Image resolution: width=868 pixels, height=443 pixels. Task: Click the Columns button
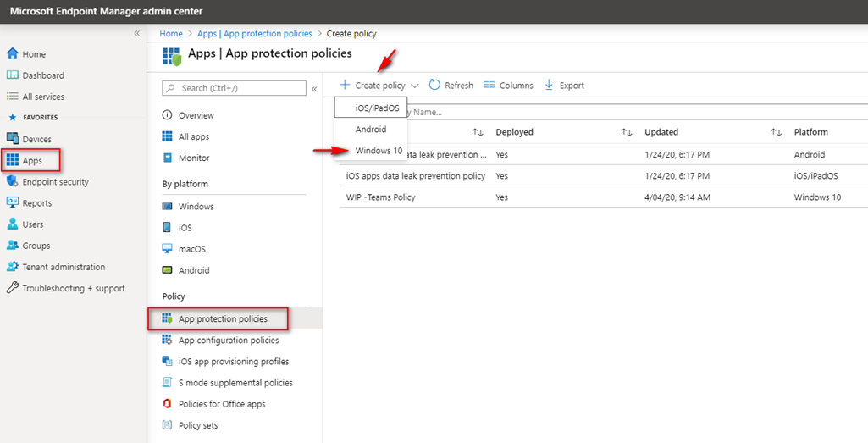(508, 86)
